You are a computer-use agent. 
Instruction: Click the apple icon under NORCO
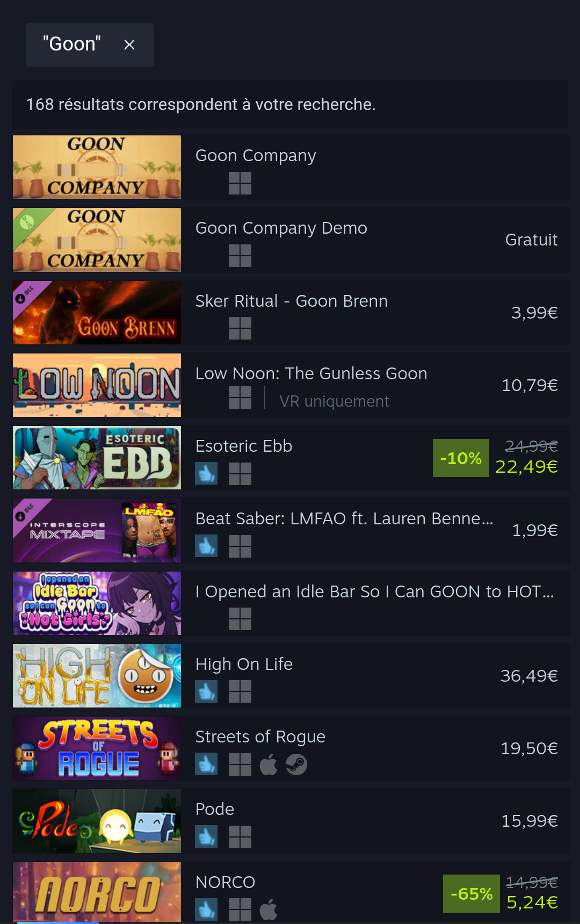point(269,909)
